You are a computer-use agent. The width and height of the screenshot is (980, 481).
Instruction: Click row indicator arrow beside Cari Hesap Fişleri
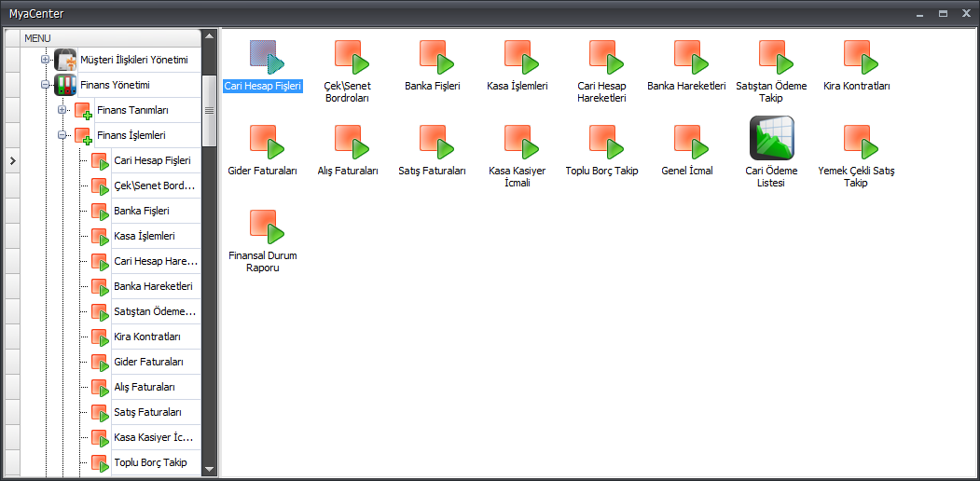tap(12, 160)
